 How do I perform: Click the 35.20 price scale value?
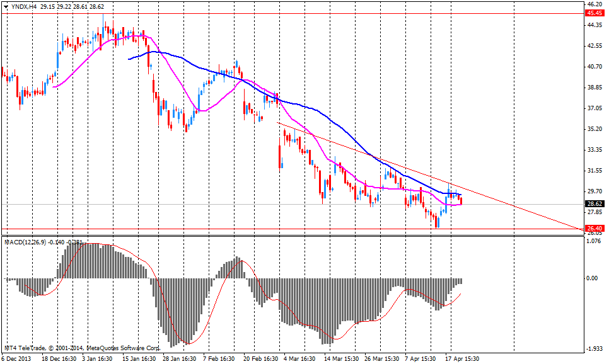[x=594, y=129]
